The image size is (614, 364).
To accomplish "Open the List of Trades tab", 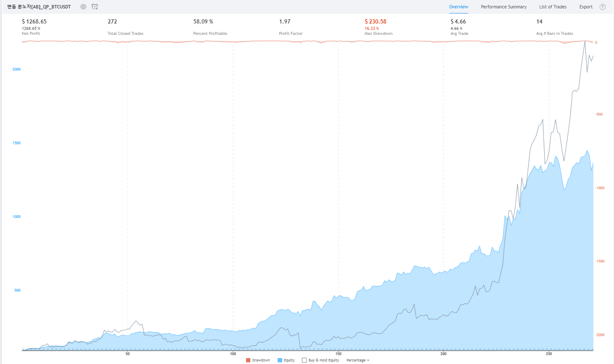I will 553,7.
